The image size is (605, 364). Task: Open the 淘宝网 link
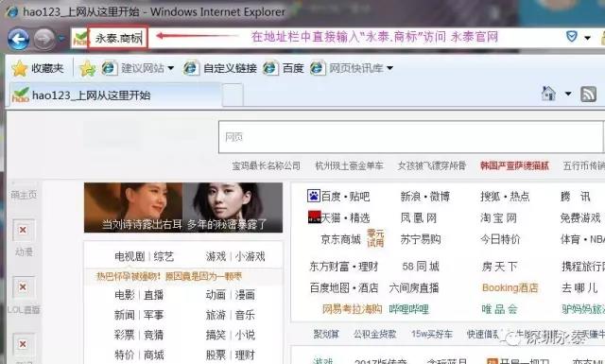click(x=498, y=217)
